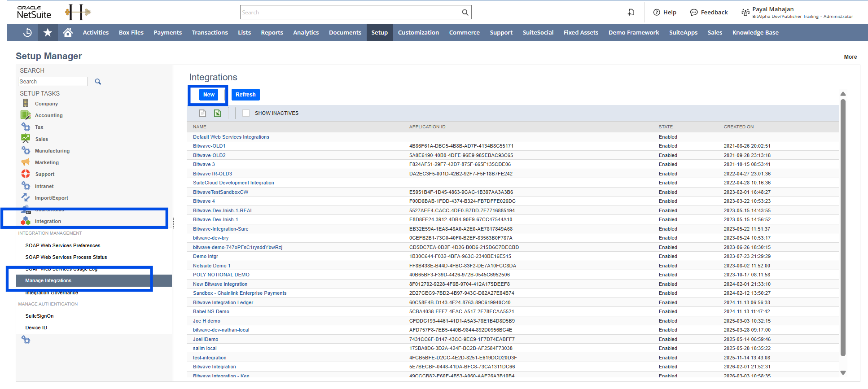Viewport: 868px width, 389px height.
Task: Click the sidebar collapse handle
Action: coord(173,223)
